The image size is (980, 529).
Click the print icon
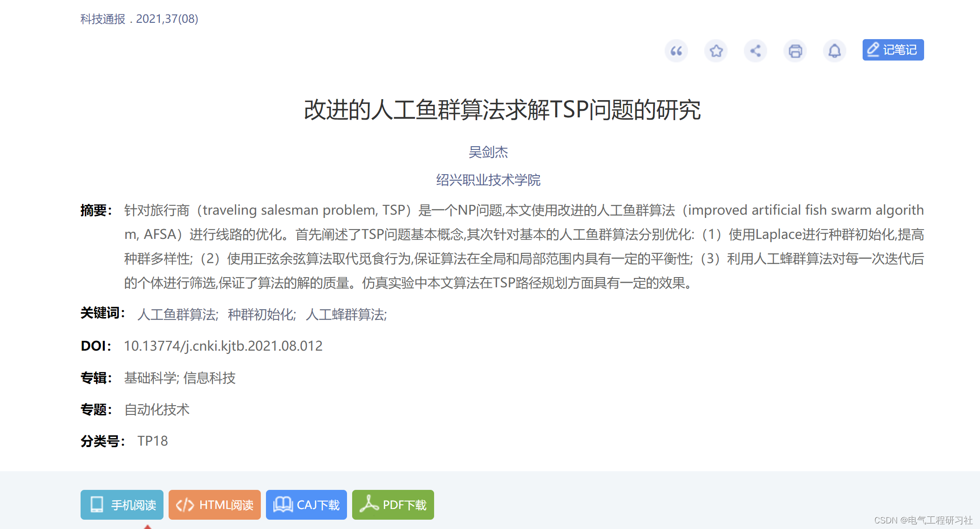pyautogui.click(x=795, y=51)
